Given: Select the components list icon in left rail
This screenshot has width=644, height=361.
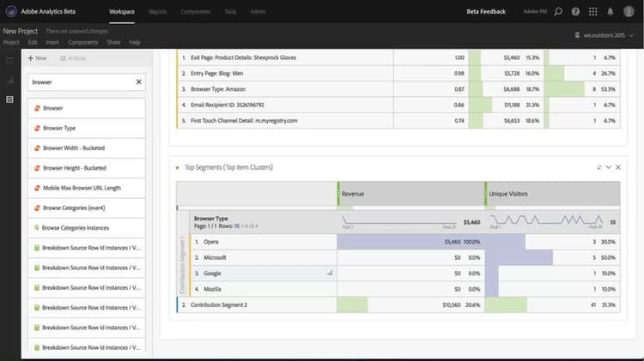Looking at the screenshot, I should [9, 99].
